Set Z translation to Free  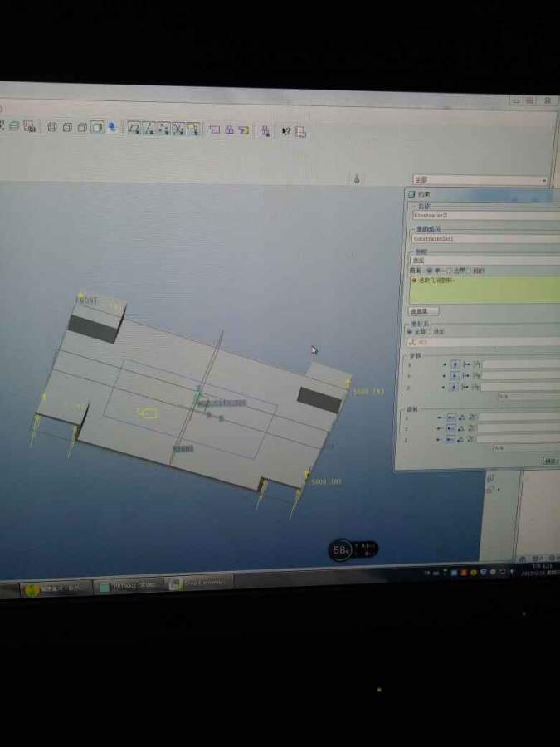coord(443,388)
